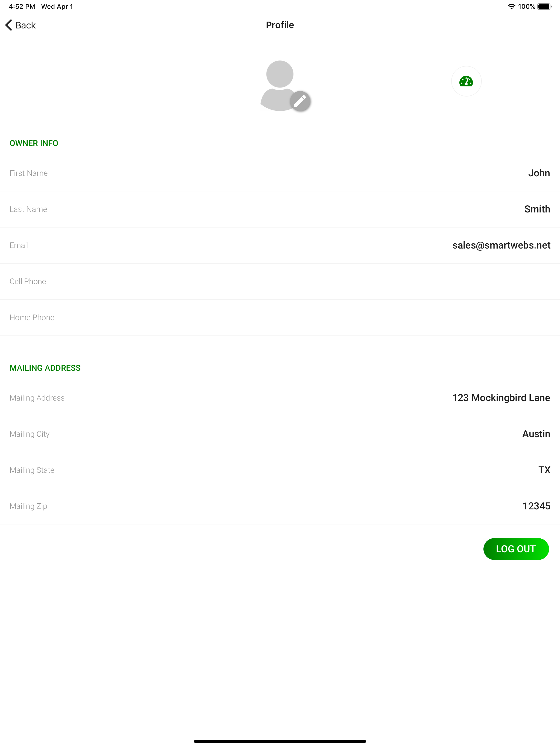Image resolution: width=560 pixels, height=747 pixels.
Task: Tap the empty Cell Phone field
Action: (280, 282)
